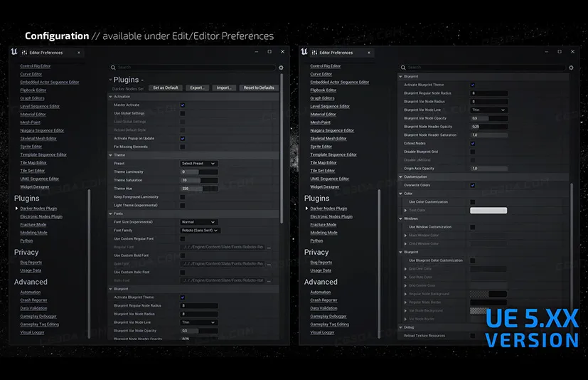Viewport: 588px width, 380px height.
Task: Expand Darker Nodes Plugin arrow in left sidebar
Action: [x=16, y=209]
